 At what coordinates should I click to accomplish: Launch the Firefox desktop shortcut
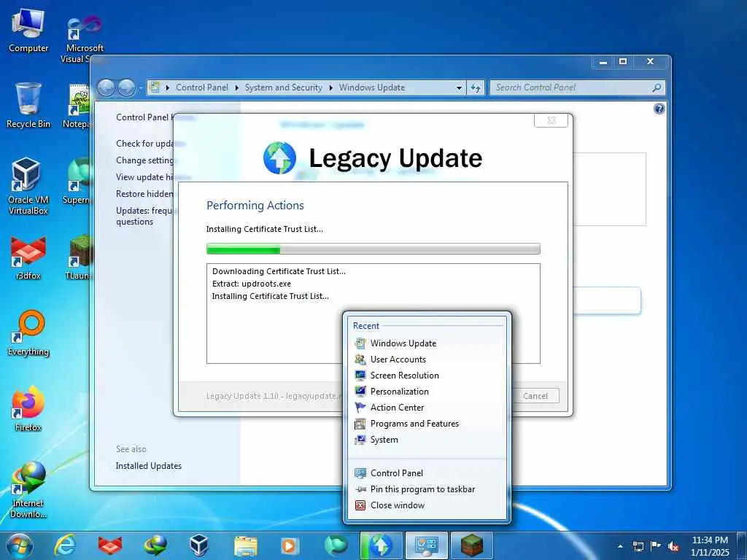pos(28,408)
